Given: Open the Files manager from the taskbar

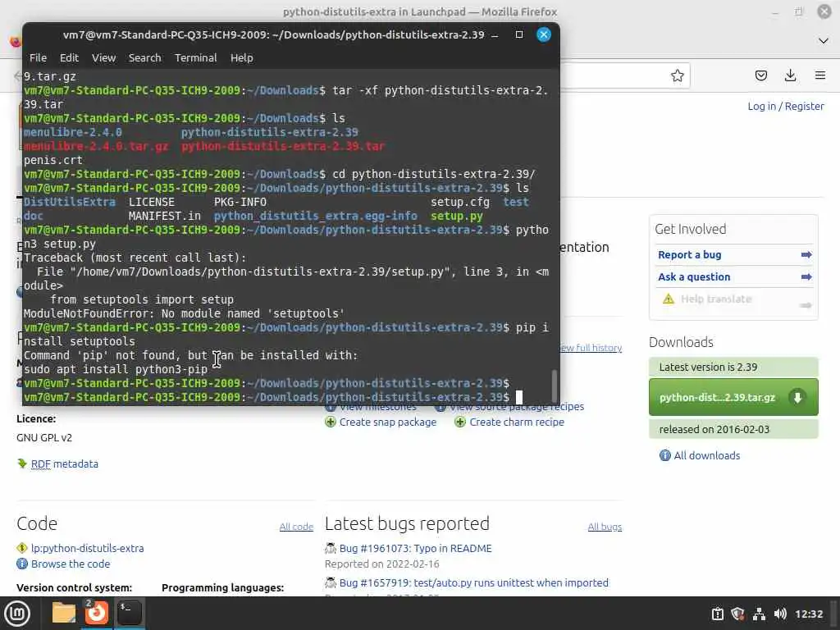Looking at the screenshot, I should pos(64,614).
